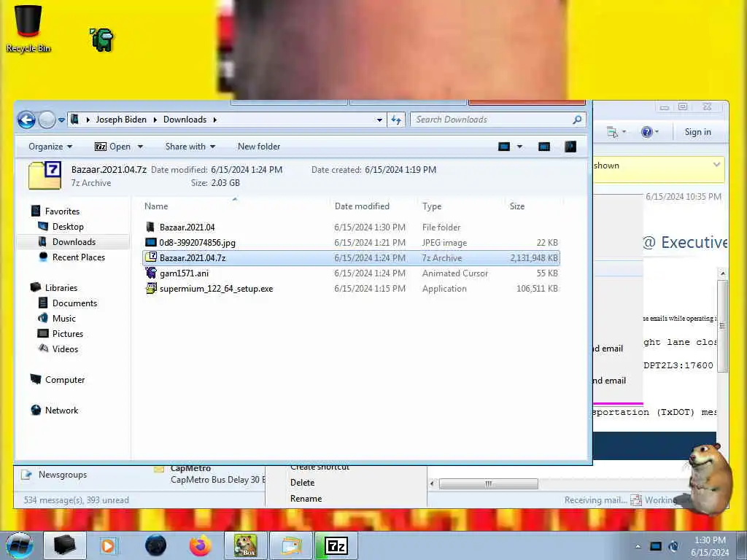
Task: Open the Videos library
Action: coord(65,349)
